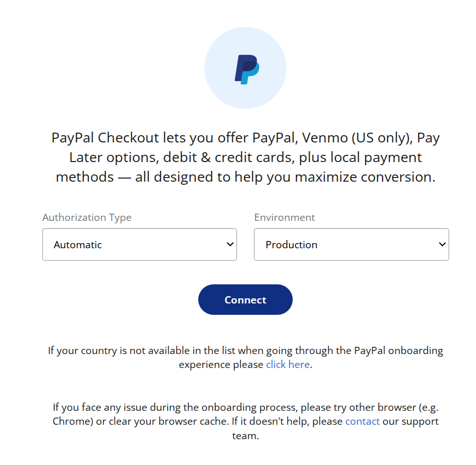Follow the 'click here' country link
Viewport: 476px width, 465px height.
click(x=288, y=364)
